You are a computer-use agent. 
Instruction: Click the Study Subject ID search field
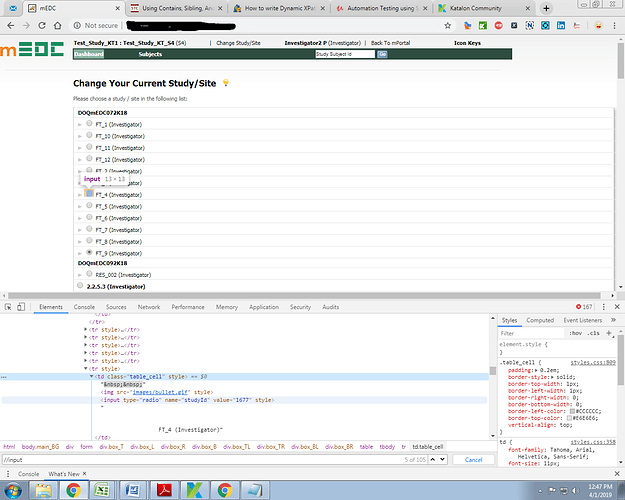pos(343,54)
